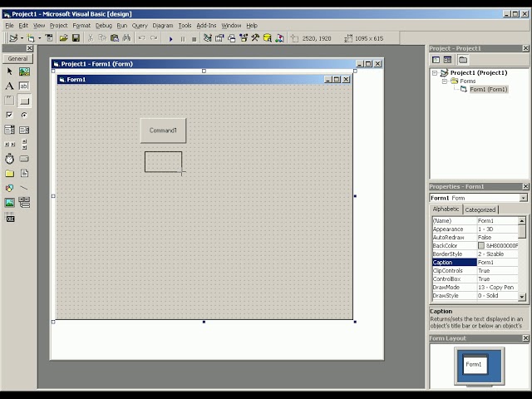The width and height of the screenshot is (532, 399).
Task: Click the View Code icon in Project panel
Action: pos(436,60)
